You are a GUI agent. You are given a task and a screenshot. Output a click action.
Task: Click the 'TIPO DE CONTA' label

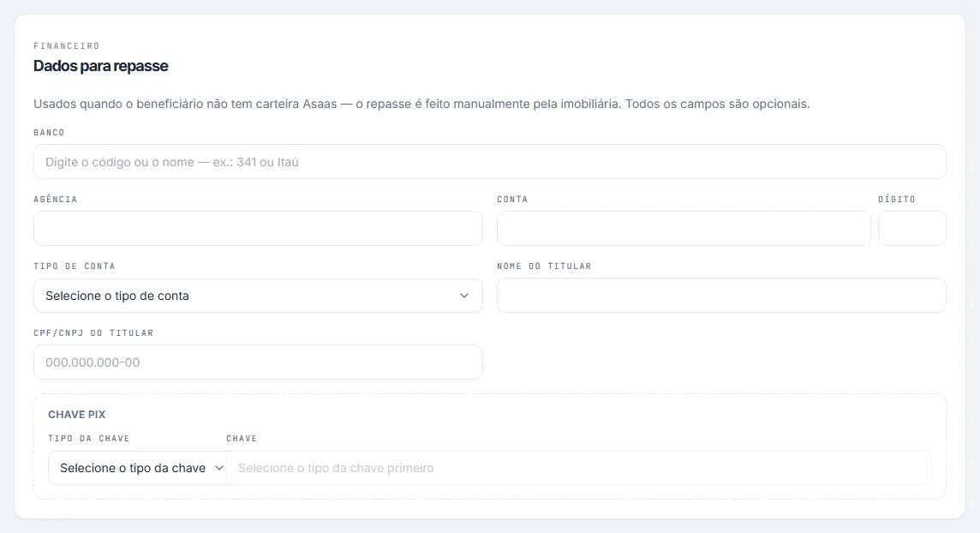(75, 266)
